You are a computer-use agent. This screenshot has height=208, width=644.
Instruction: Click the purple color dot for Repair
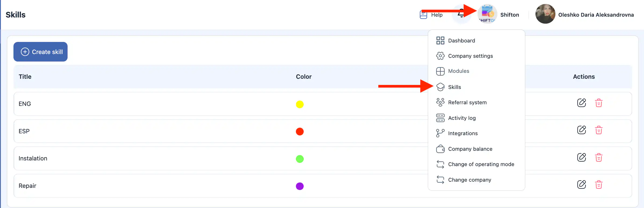click(300, 186)
